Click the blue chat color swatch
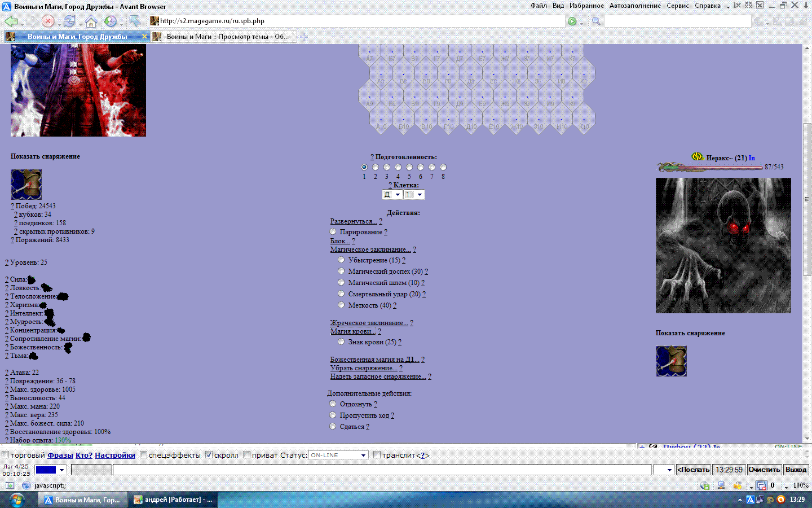This screenshot has height=508, width=812. click(46, 470)
